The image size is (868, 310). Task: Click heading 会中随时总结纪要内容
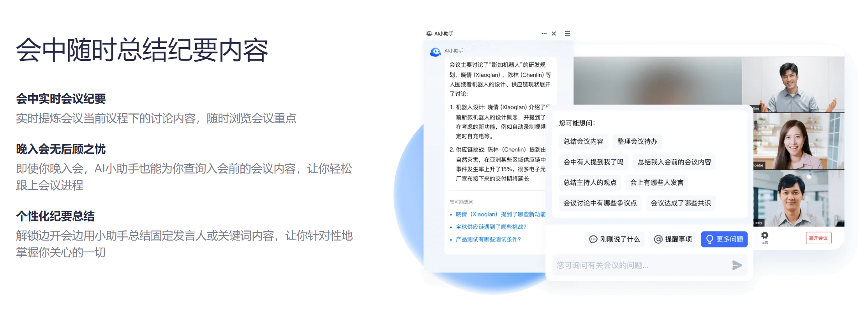point(142,50)
